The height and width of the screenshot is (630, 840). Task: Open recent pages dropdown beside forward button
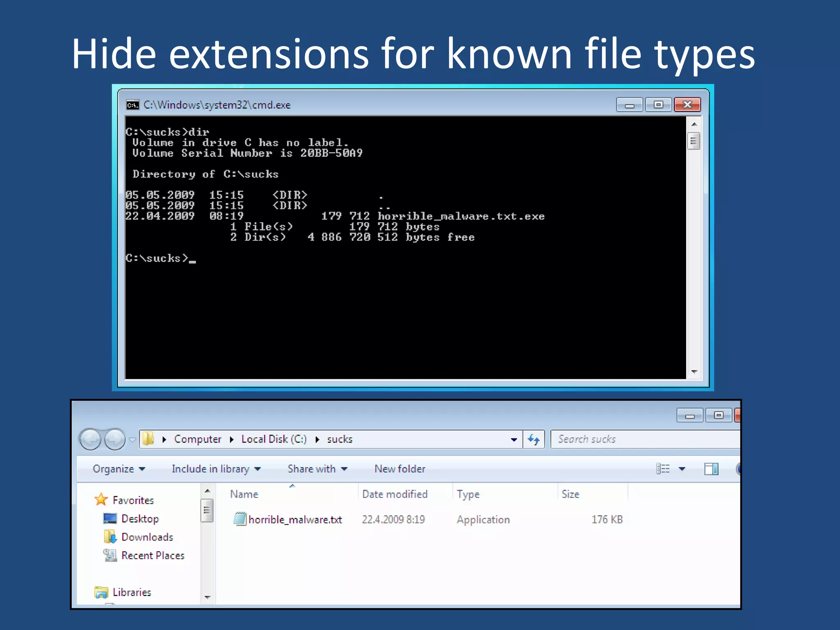click(132, 440)
